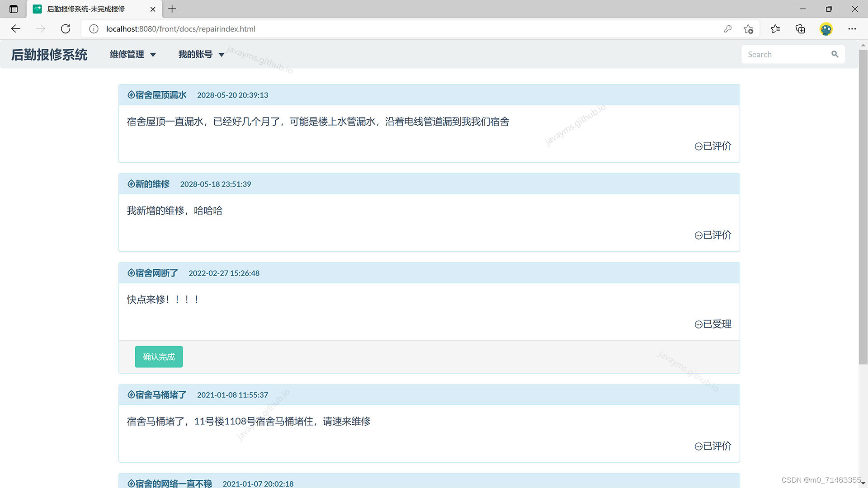Open the 宿舍屋顶漏水 repair entry title
868x488 pixels.
(x=160, y=95)
